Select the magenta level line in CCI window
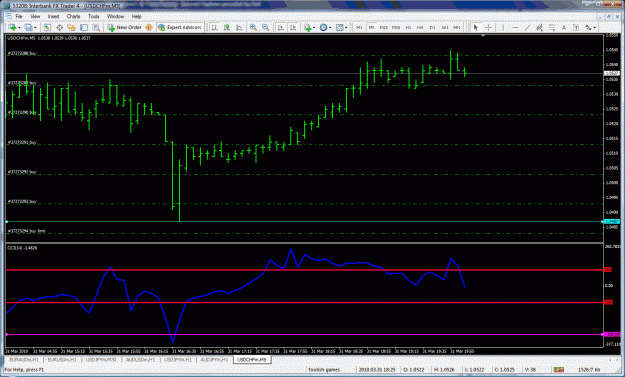 (305, 335)
